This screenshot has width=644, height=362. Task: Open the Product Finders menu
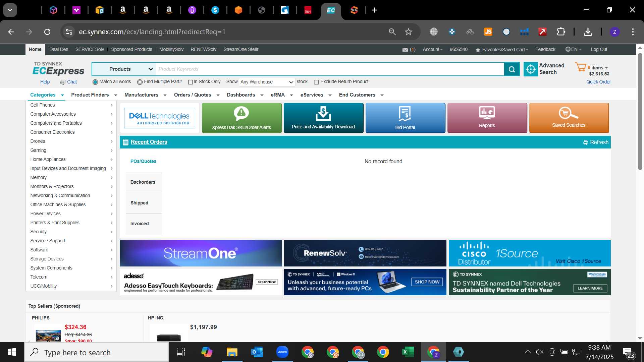[x=94, y=95]
